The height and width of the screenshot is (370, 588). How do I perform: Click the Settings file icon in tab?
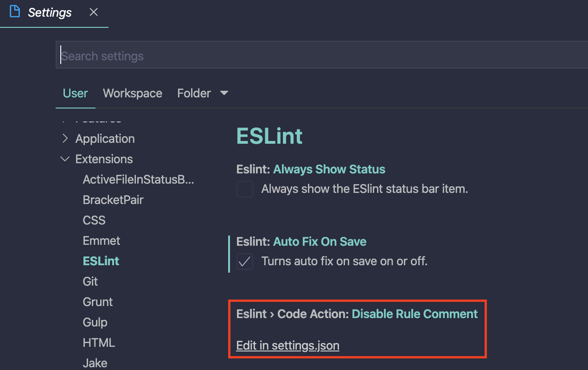pyautogui.click(x=15, y=12)
